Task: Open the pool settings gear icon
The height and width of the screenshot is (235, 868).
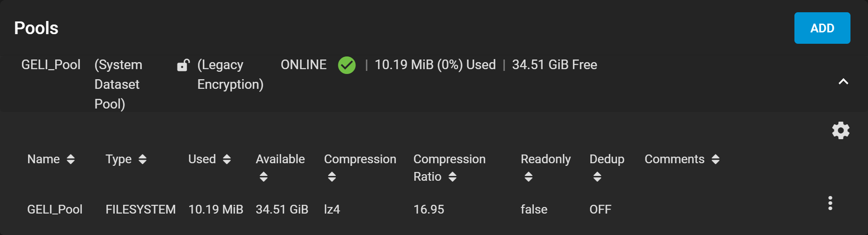Action: [x=840, y=130]
